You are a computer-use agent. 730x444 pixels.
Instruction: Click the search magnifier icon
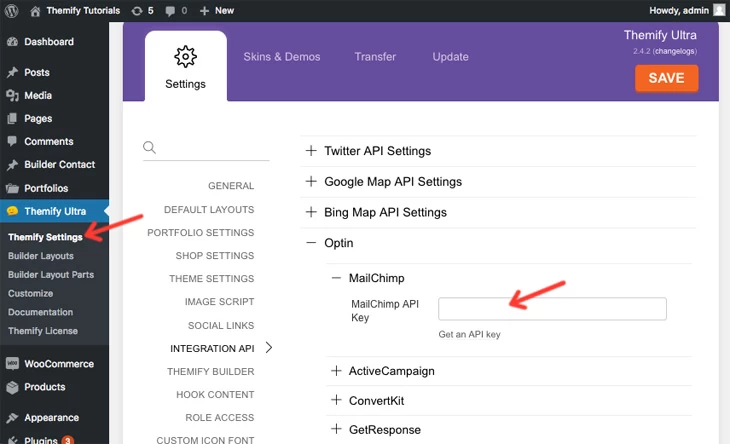149,148
